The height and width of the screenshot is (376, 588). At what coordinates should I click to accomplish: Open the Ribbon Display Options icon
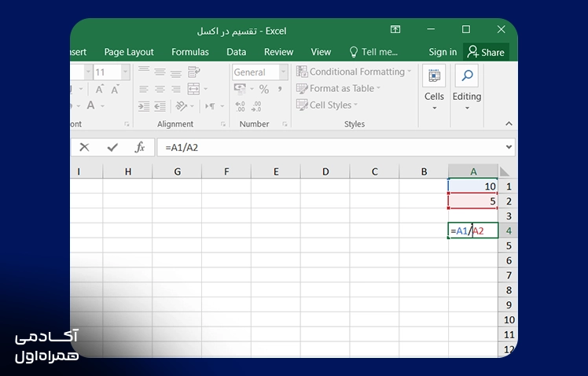[x=395, y=29]
